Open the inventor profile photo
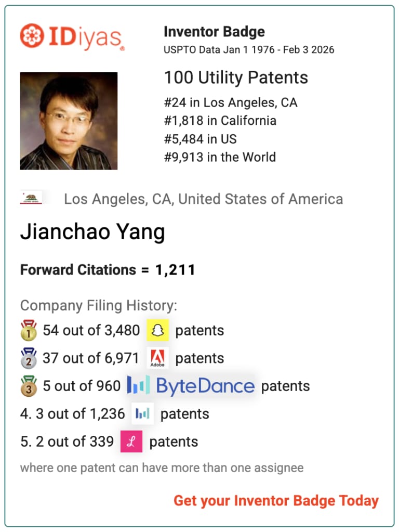 tap(69, 121)
